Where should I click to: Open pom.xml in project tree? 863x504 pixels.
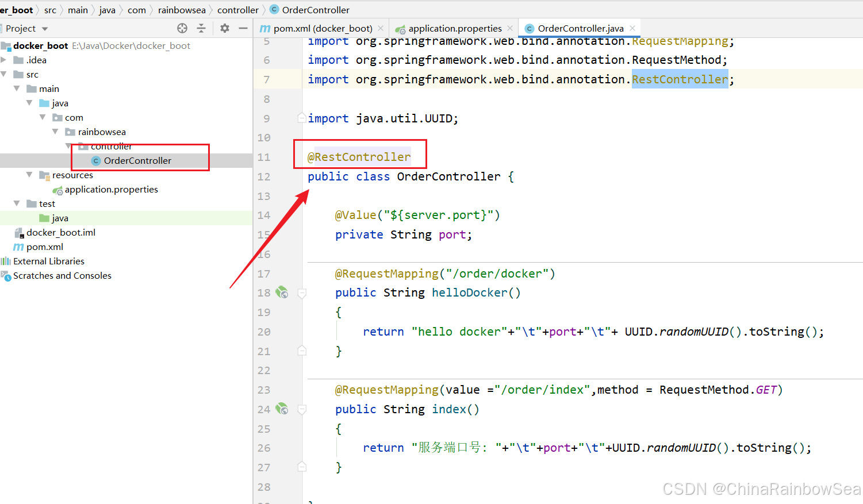[45, 247]
